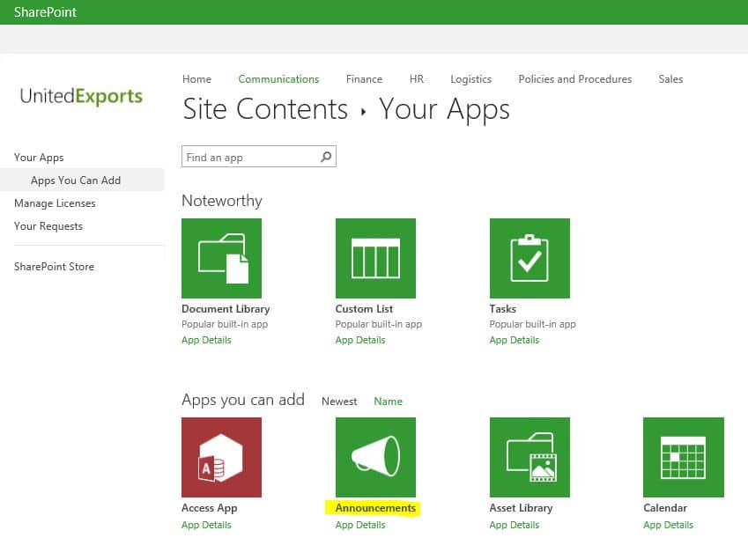This screenshot has width=748, height=560.
Task: Switch to the Finance tab
Action: click(364, 79)
